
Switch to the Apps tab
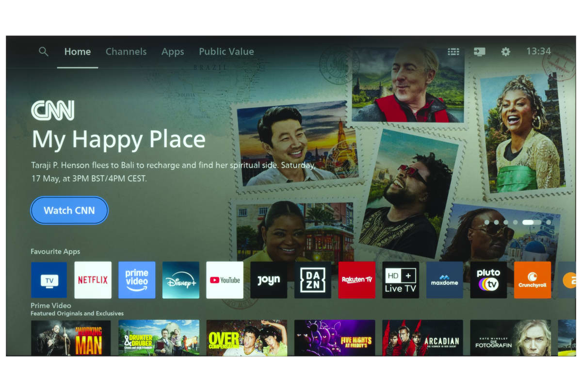(x=173, y=51)
